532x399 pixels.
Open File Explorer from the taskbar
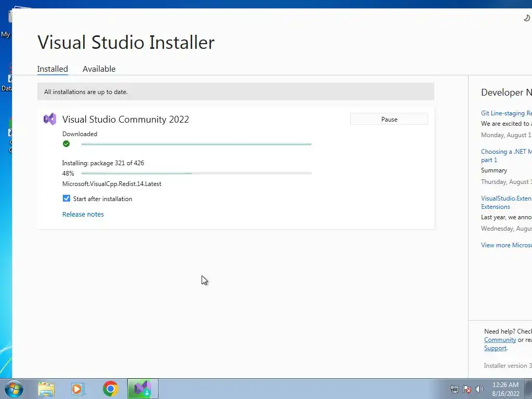pyautogui.click(x=46, y=389)
